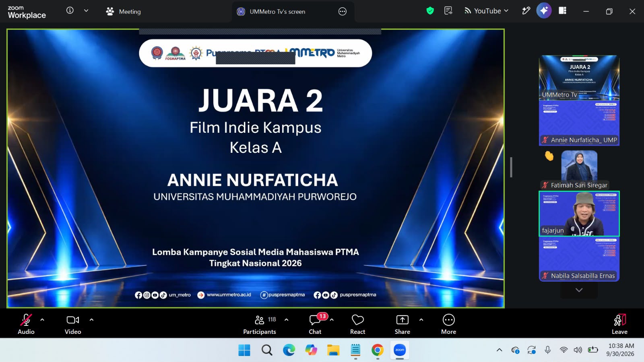Show hidden system tray icons
Screen dimensions: 644x362
click(500, 350)
